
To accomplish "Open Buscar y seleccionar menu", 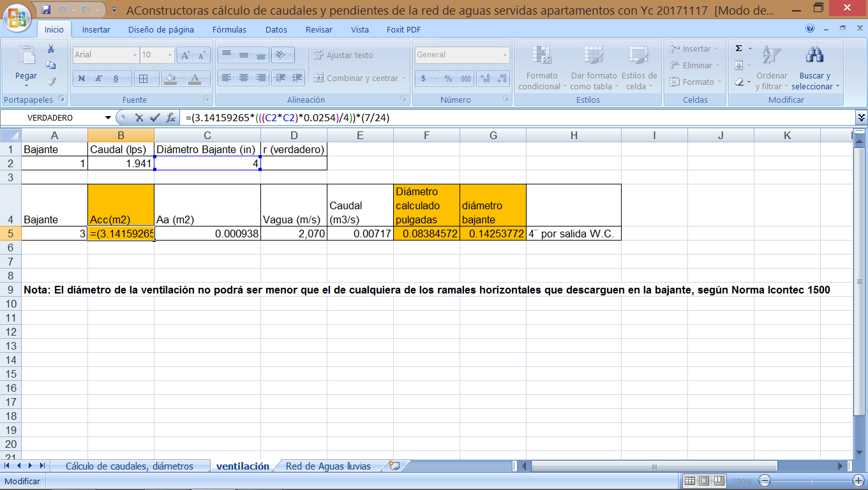I will tap(815, 68).
